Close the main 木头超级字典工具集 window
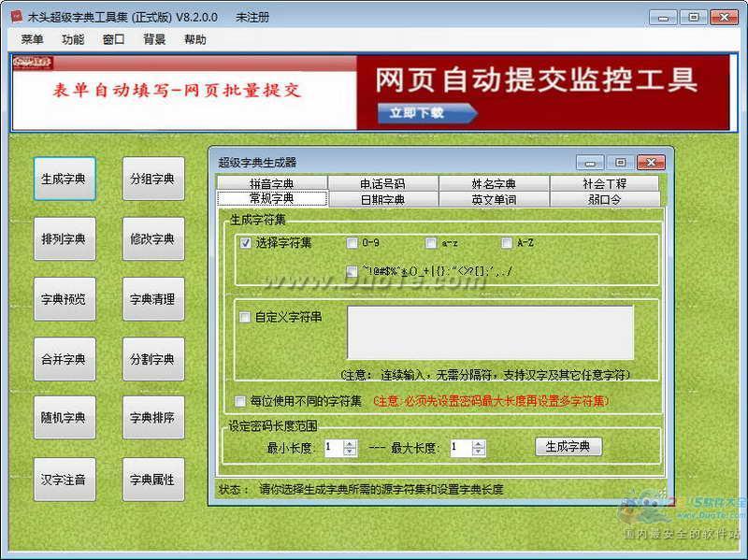Image resolution: width=748 pixels, height=560 pixels. pos(724,18)
